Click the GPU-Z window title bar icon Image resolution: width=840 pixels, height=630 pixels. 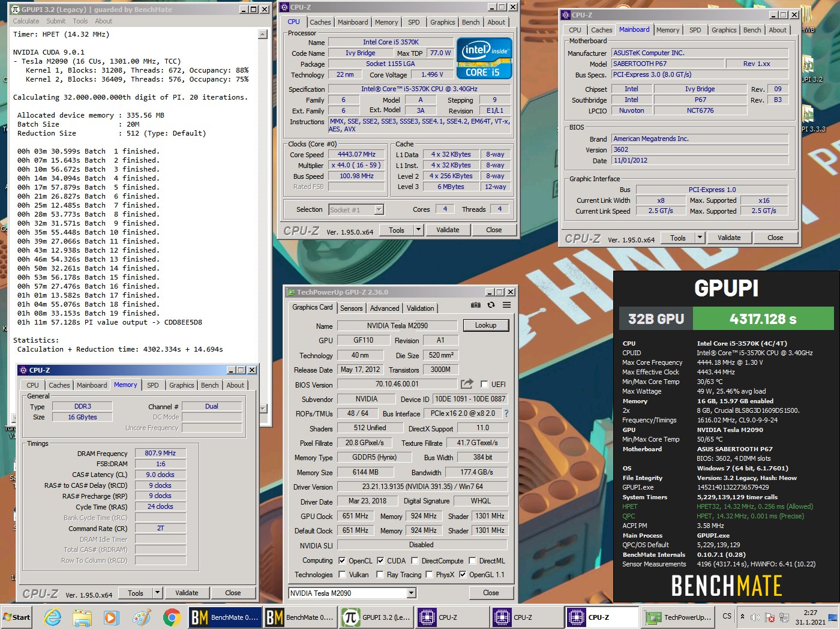[291, 292]
